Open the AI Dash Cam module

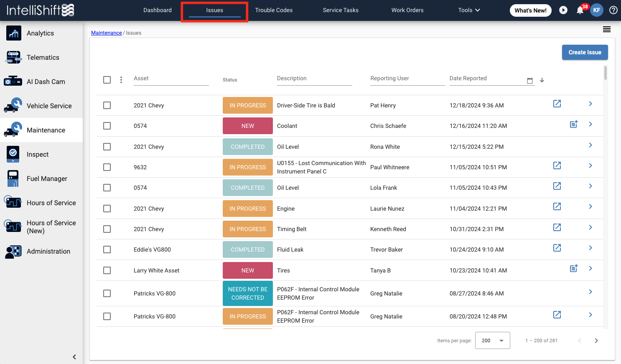[41, 81]
